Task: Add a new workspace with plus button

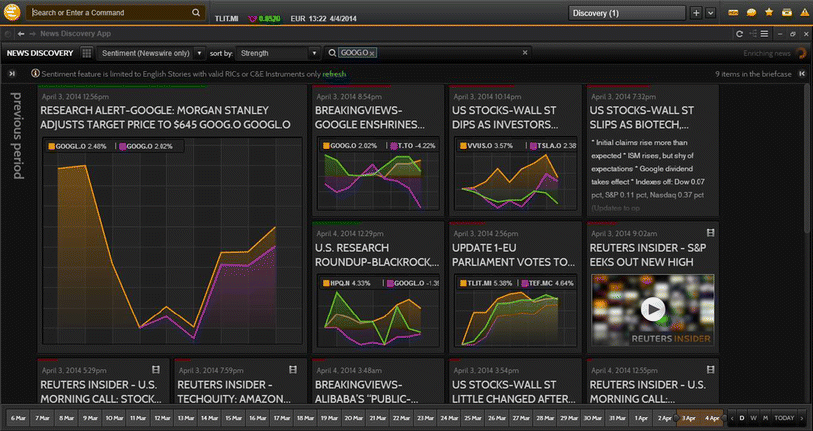Action: click(x=696, y=13)
